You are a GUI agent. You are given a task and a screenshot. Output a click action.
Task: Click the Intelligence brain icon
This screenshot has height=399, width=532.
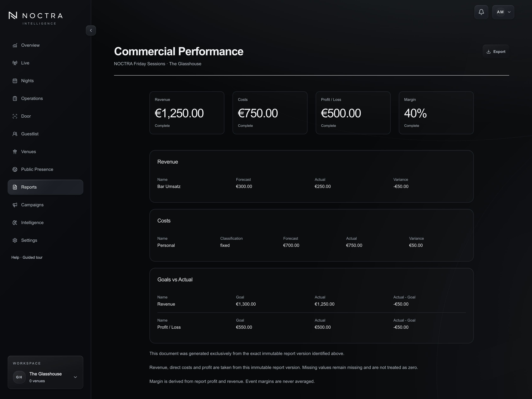tap(15, 223)
